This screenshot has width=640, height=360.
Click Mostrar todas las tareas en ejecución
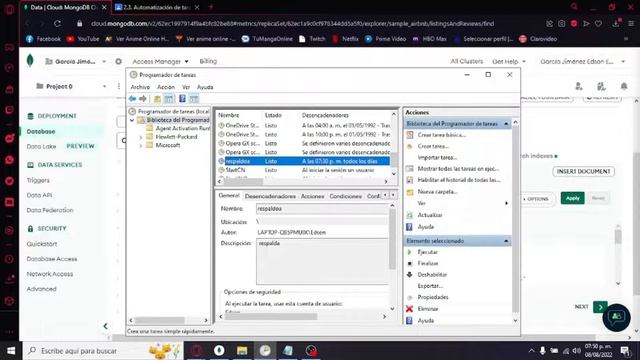coord(458,169)
